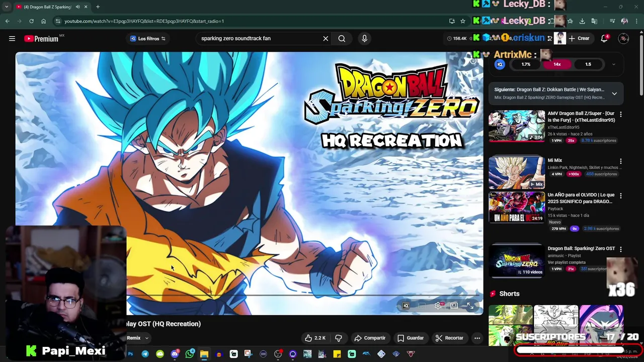This screenshot has height=362, width=644.
Task: Open player settings gear icon
Action: [x=438, y=306]
